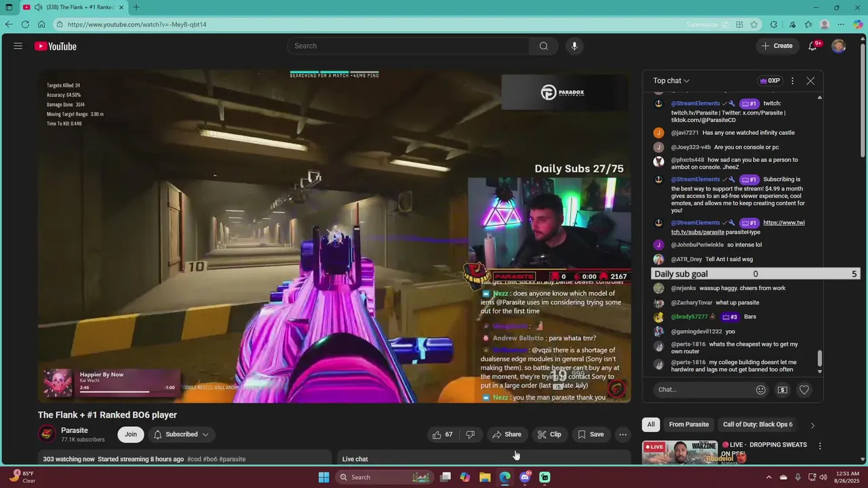Screen dimensions: 868x488
Task: Open the browser favorites list
Action: [x=808, y=24]
